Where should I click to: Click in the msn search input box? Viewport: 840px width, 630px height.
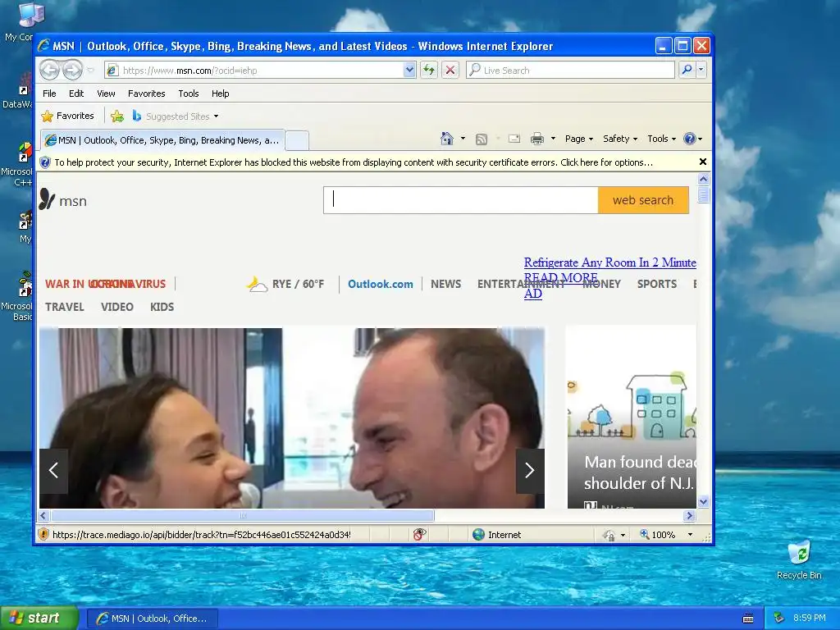[x=461, y=200]
